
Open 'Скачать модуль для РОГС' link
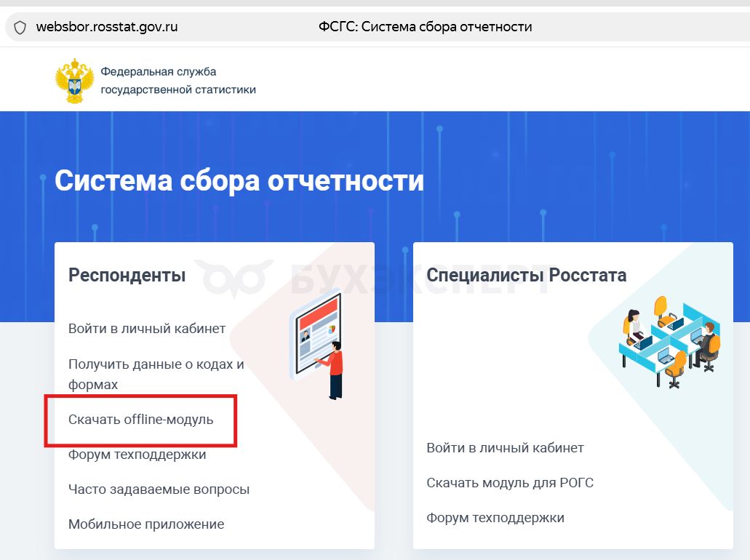point(510,482)
